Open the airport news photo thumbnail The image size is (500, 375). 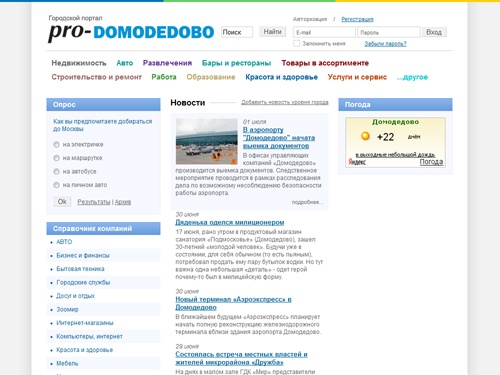point(207,141)
